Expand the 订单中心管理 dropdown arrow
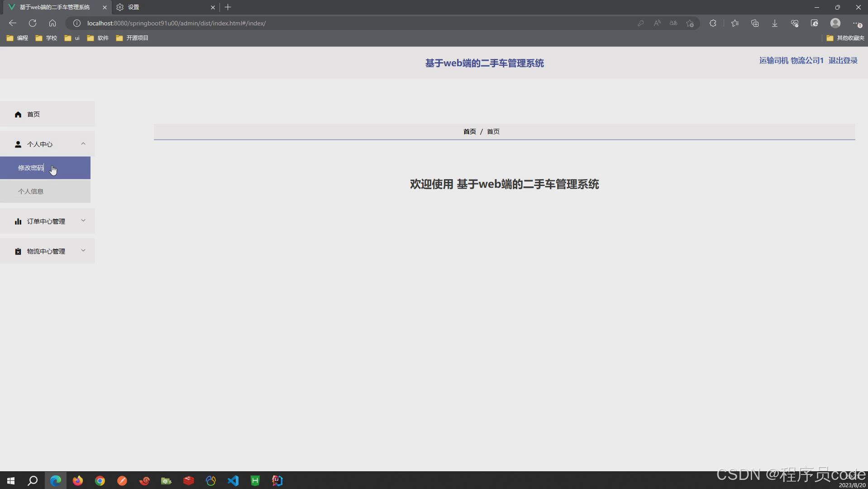Screen dimensions: 868x489 83,221
